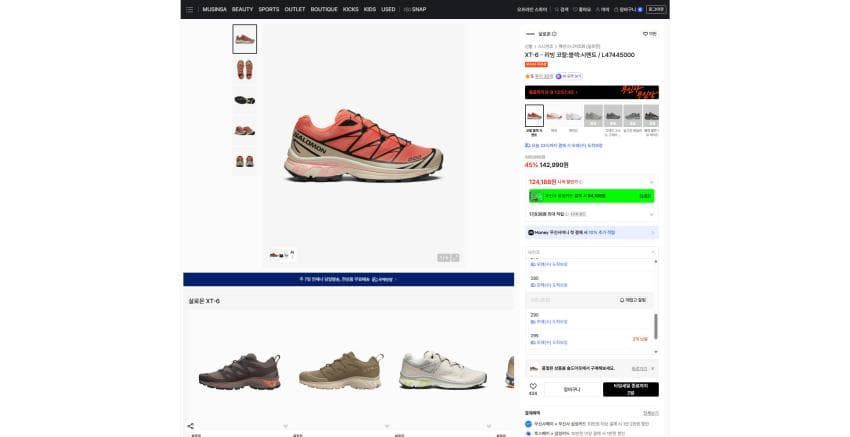Click the brand like heart button
850x437 pixels.
tap(649, 34)
